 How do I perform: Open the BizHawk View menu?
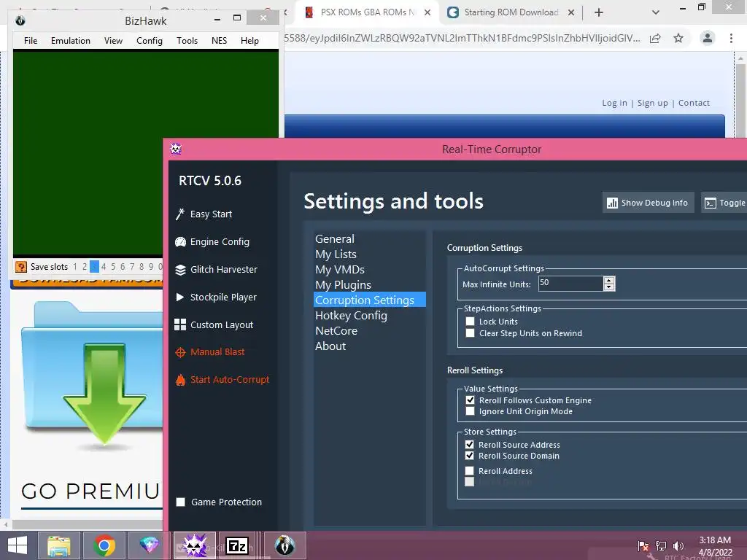[113, 41]
